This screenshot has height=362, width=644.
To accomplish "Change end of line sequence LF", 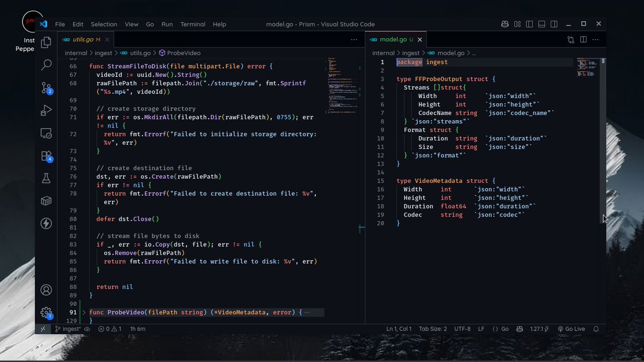I will click(481, 329).
